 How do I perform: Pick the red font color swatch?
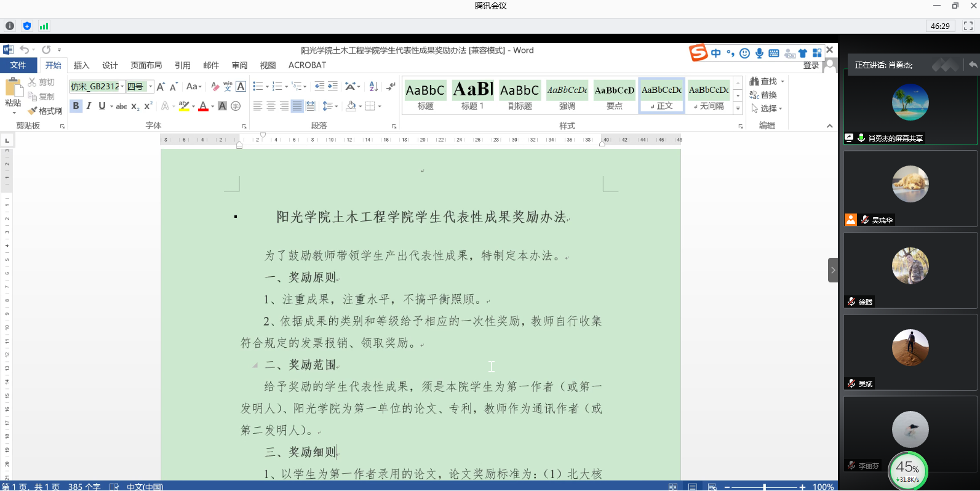point(203,106)
